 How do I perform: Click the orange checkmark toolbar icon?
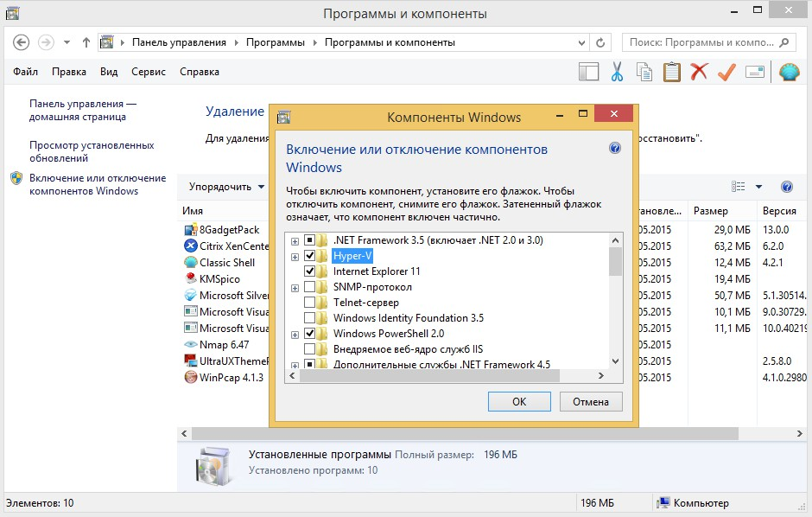tap(726, 73)
